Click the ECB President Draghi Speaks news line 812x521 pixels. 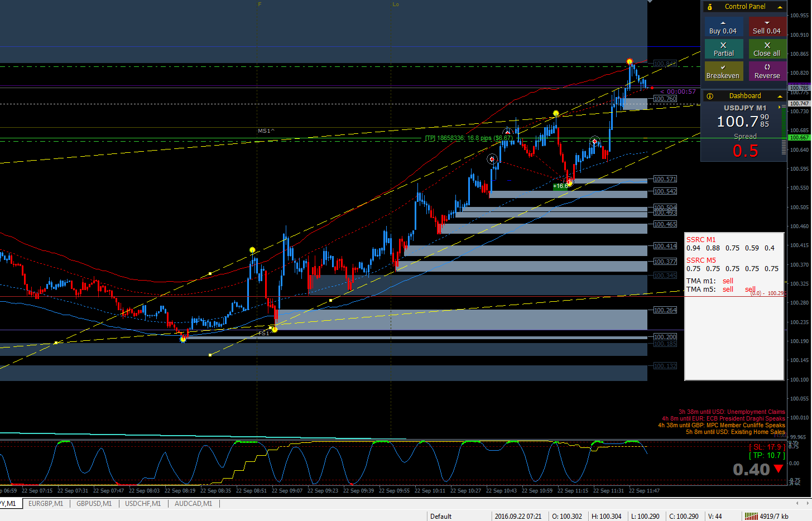pyautogui.click(x=723, y=418)
